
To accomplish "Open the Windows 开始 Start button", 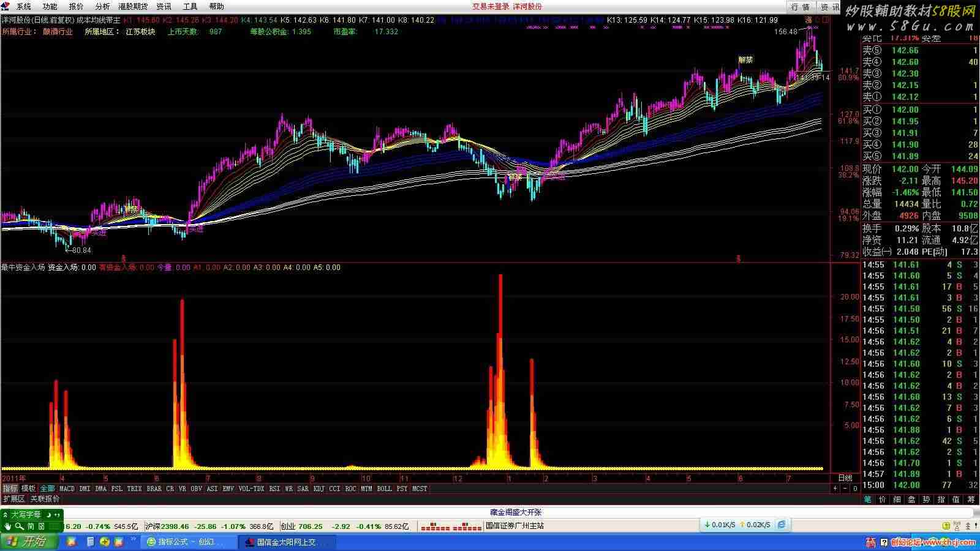I will (29, 542).
